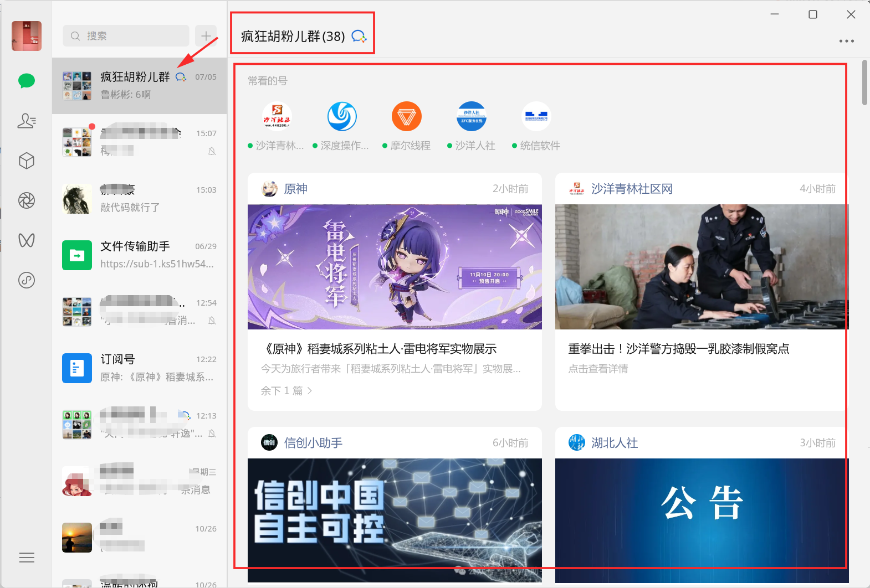This screenshot has width=870, height=588.
Task: Open article 重拳出击！沙洋警方捣毁一乳胶漆制假窝点
Action: tap(679, 349)
